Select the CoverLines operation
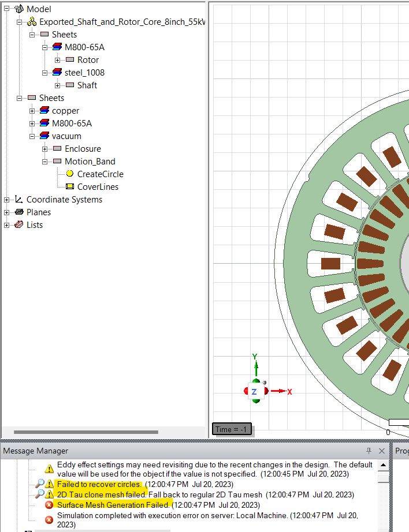Image resolution: width=409 pixels, height=532 pixels. click(98, 186)
